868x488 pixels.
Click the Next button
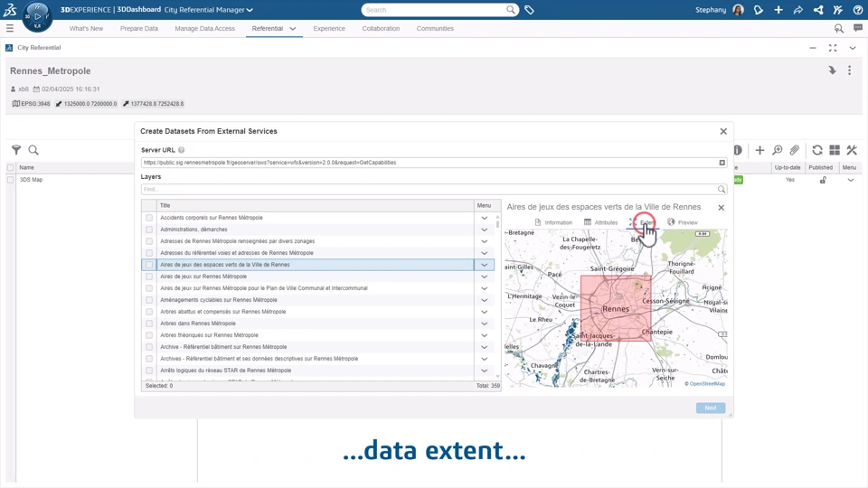click(x=711, y=408)
